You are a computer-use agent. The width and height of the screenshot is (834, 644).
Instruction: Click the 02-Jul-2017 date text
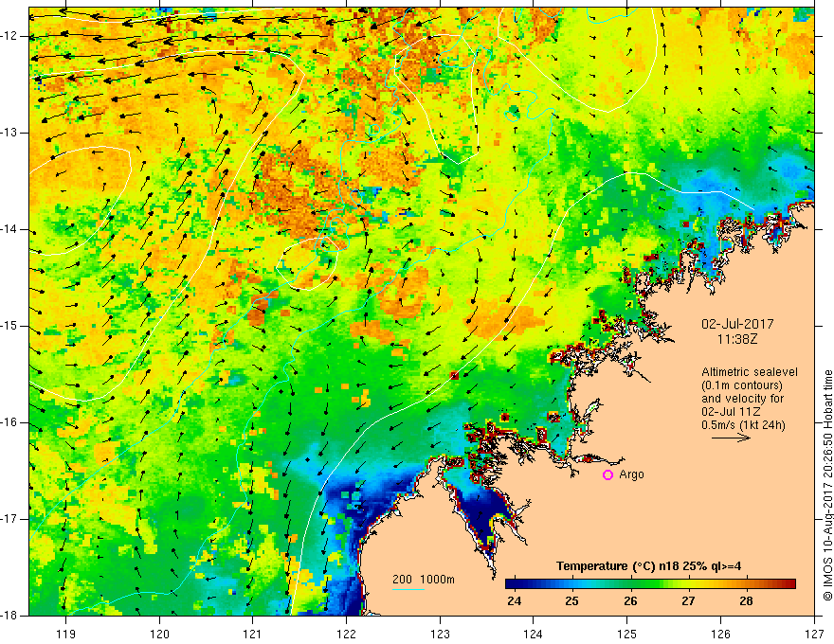coord(737,324)
